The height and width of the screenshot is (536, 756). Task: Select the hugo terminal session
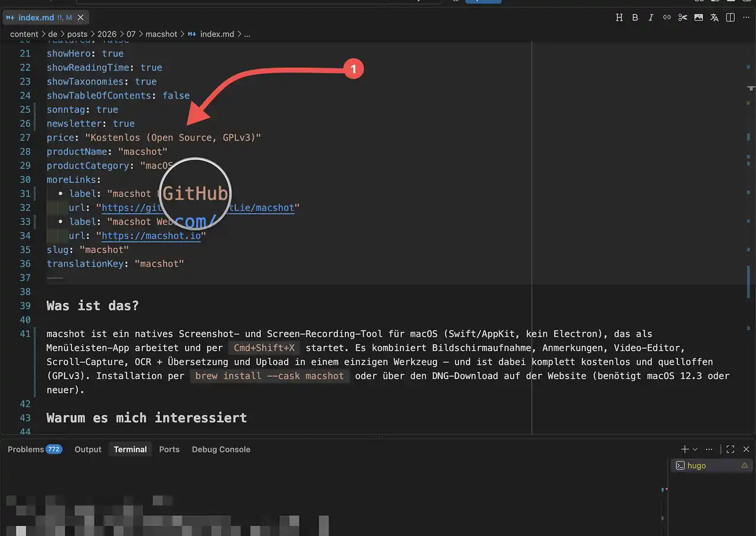pos(712,466)
